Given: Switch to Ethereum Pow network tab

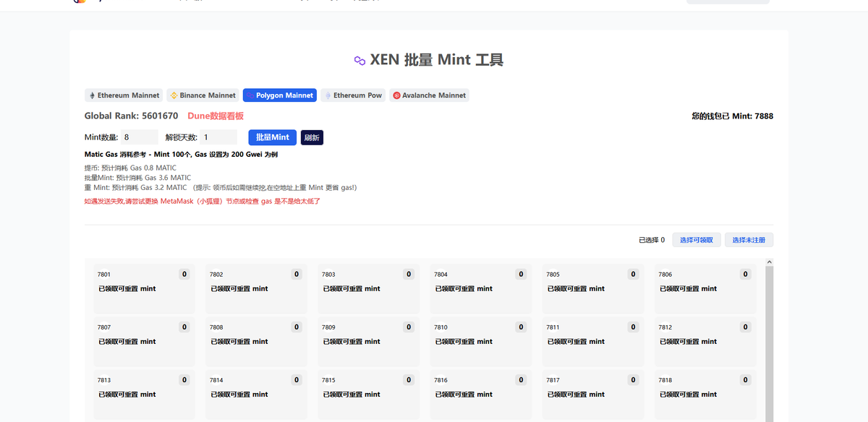Looking at the screenshot, I should tap(353, 95).
